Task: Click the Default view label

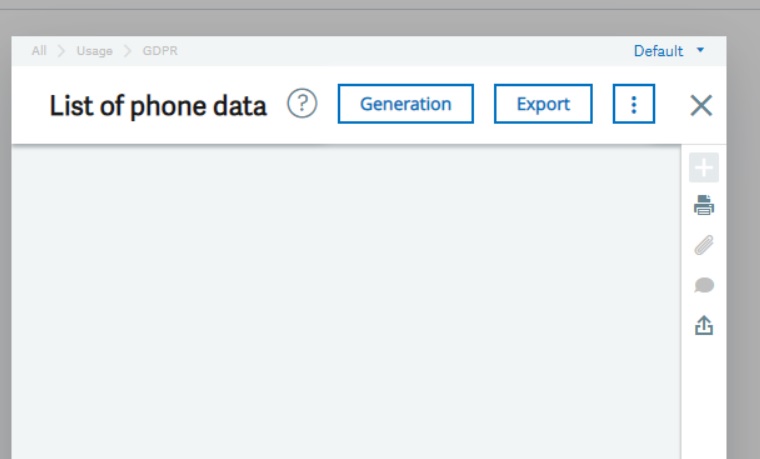Action: pyautogui.click(x=658, y=51)
